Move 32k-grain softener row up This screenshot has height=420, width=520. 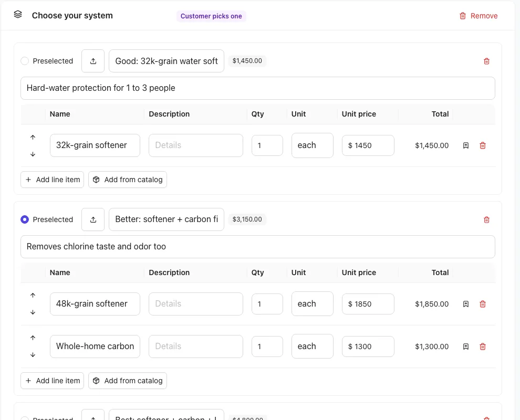pyautogui.click(x=33, y=137)
